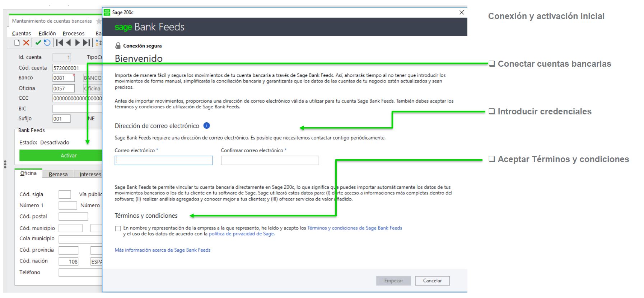
Task: Click the 'Aceptar Términos y condiciones' checklist item
Action: tap(559, 159)
